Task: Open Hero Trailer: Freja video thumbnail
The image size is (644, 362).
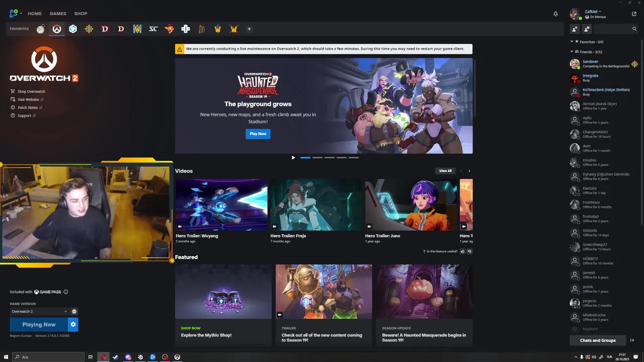Action: 316,205
